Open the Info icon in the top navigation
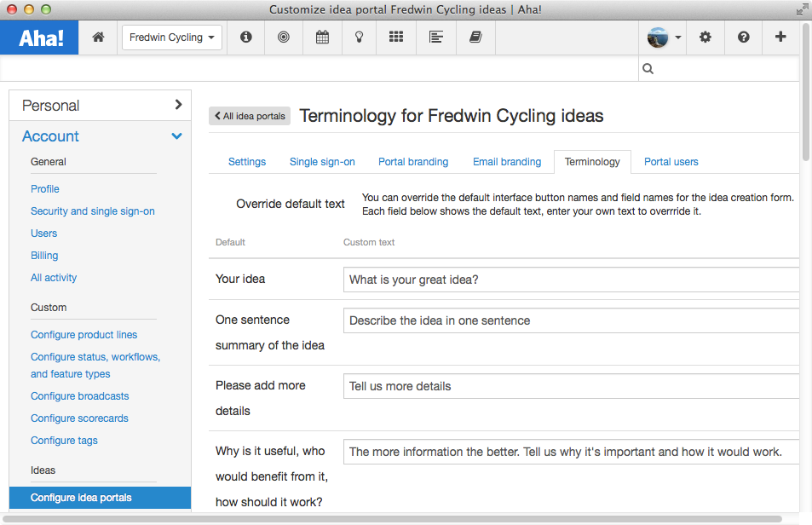This screenshot has width=812, height=525. pos(245,37)
